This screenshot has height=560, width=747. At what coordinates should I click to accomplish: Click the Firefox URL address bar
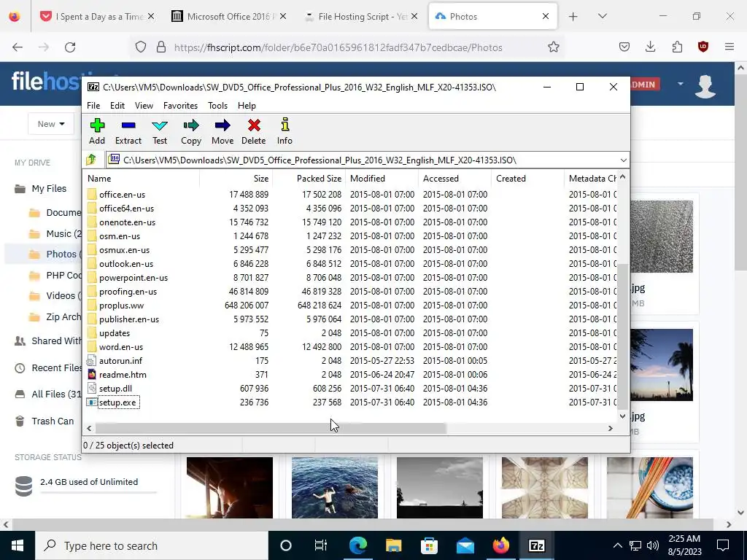(x=348, y=47)
